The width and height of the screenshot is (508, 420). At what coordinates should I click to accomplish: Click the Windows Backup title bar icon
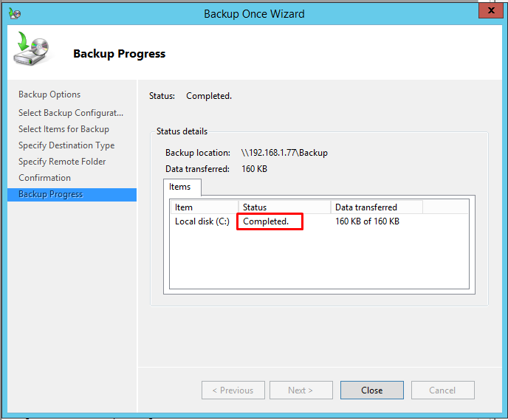[15, 13]
